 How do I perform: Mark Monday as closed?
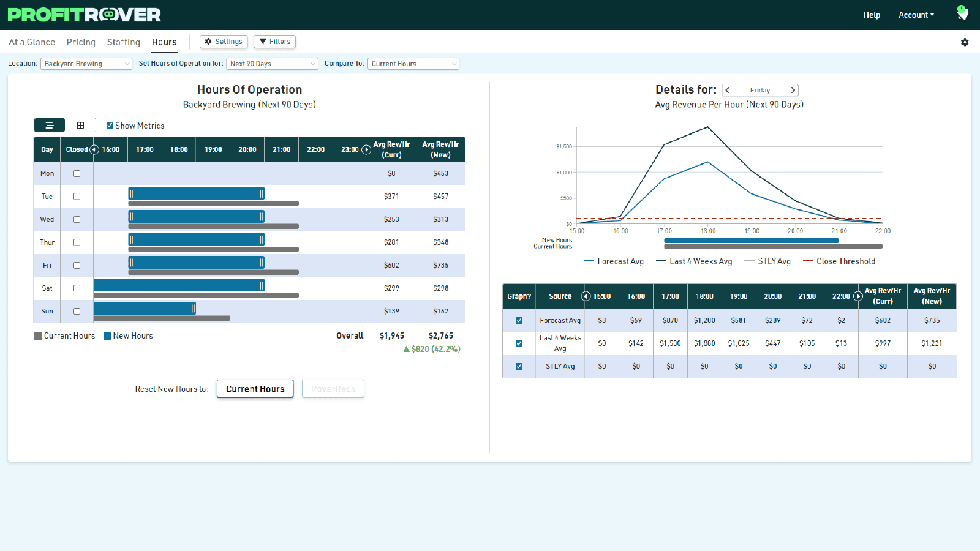click(77, 174)
